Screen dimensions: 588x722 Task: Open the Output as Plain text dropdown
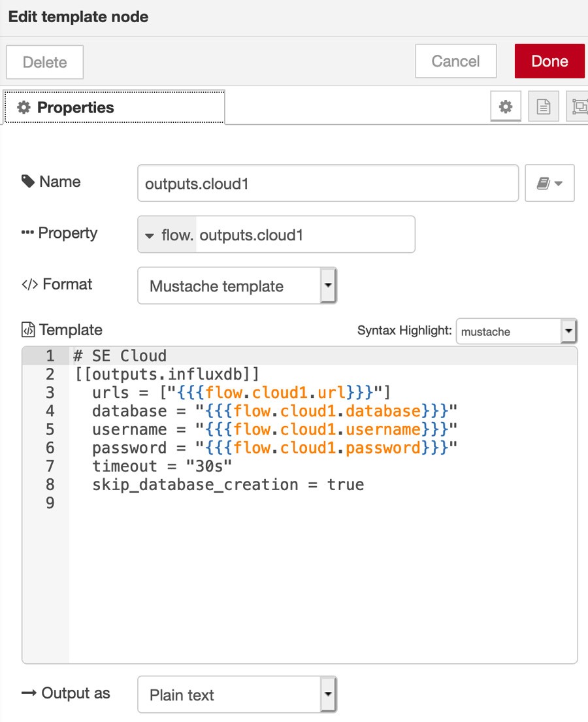237,695
